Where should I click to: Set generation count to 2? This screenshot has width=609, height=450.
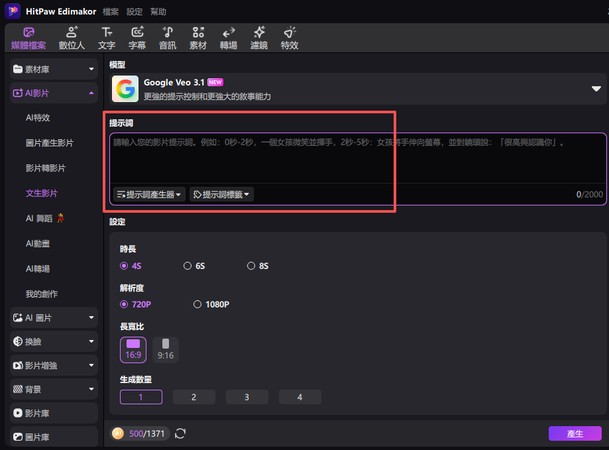[194, 397]
